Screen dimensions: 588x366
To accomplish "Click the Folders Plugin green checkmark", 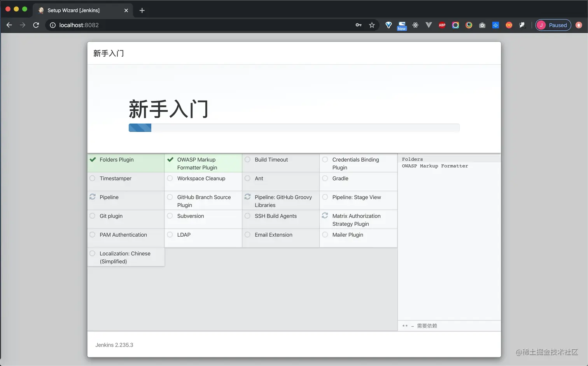I will 93,159.
